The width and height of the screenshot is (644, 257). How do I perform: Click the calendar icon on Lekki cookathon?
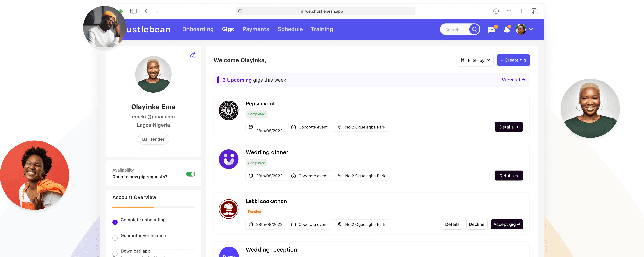(251, 224)
